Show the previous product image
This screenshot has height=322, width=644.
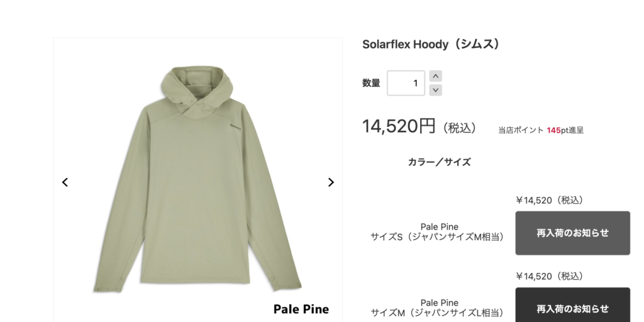(65, 182)
